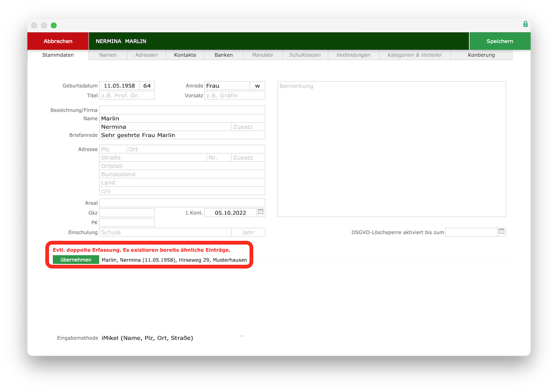
Task: Open the Namen tab
Action: point(108,55)
